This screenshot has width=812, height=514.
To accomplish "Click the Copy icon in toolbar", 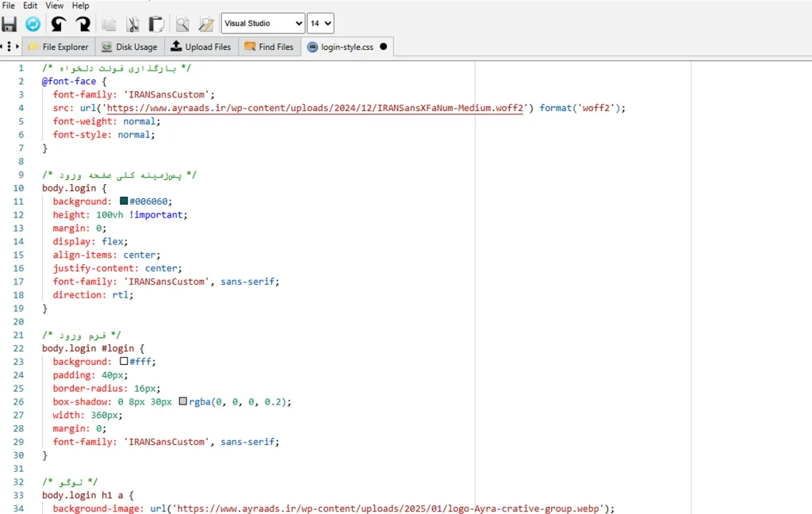I will (109, 24).
